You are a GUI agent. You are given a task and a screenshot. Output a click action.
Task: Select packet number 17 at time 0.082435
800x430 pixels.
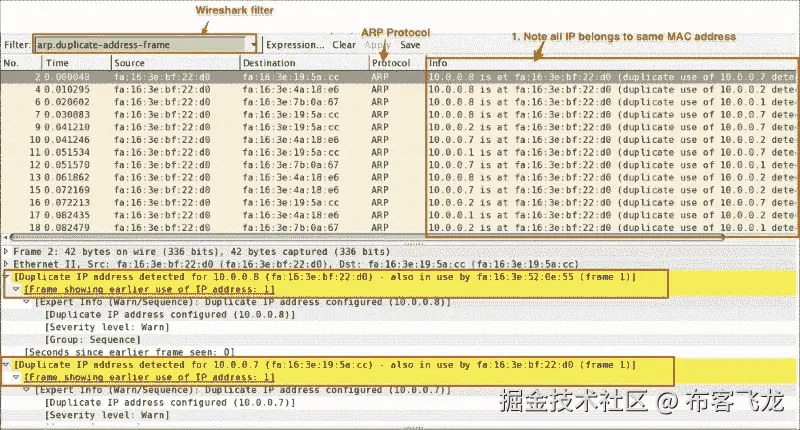pos(399,215)
